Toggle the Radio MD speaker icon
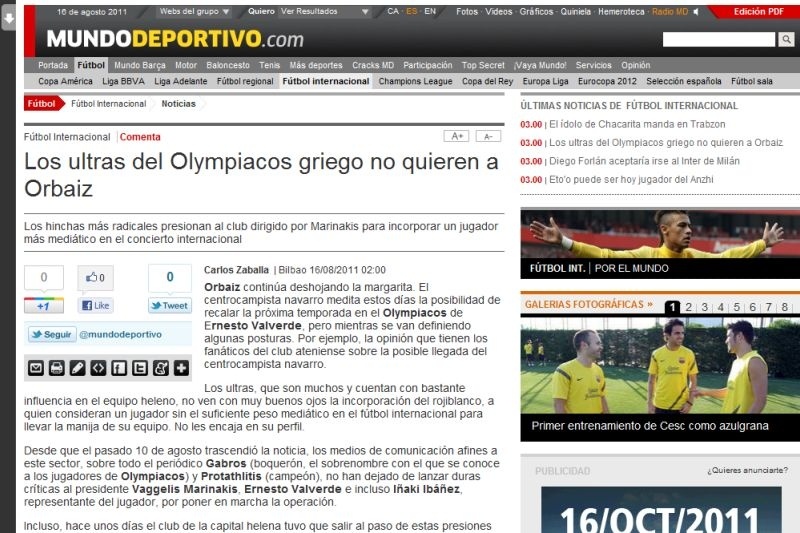Viewport: 800px width, 533px height. tap(695, 11)
